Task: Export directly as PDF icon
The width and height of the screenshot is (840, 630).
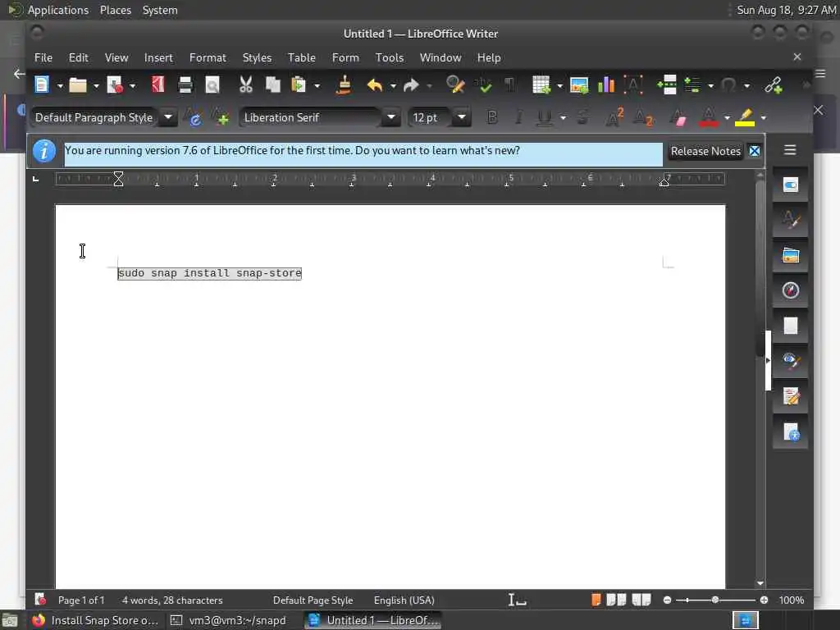Action: pos(157,84)
